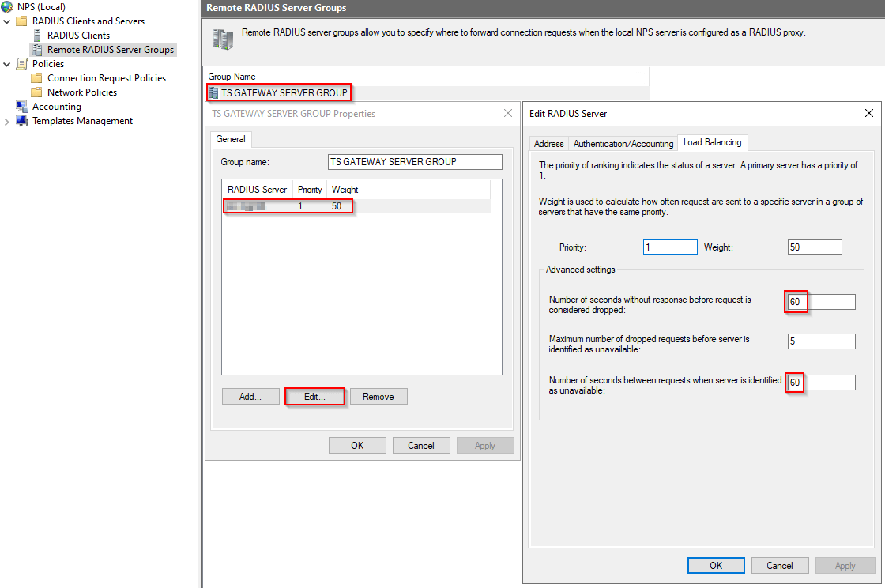The width and height of the screenshot is (885, 588).
Task: Collapse the Policies tree node
Action: pos(7,64)
